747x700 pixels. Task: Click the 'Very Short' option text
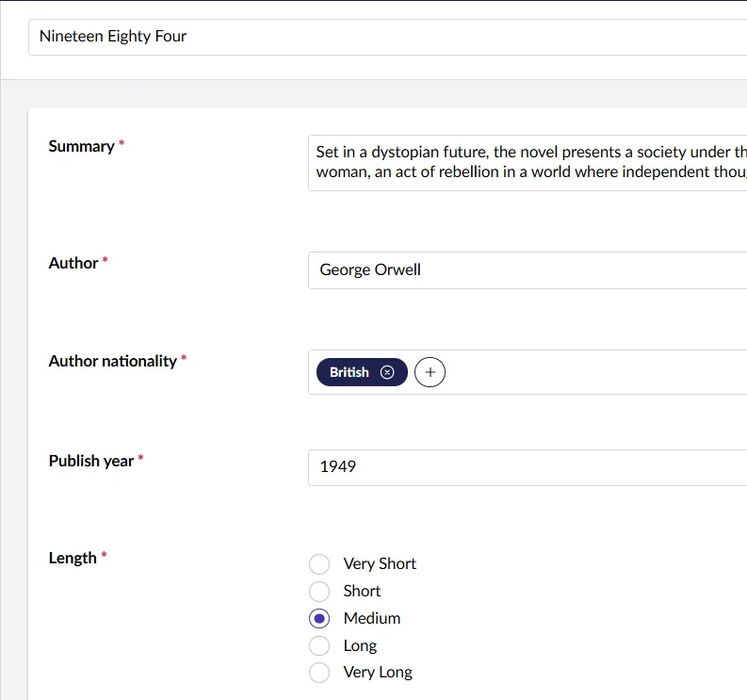coord(380,563)
